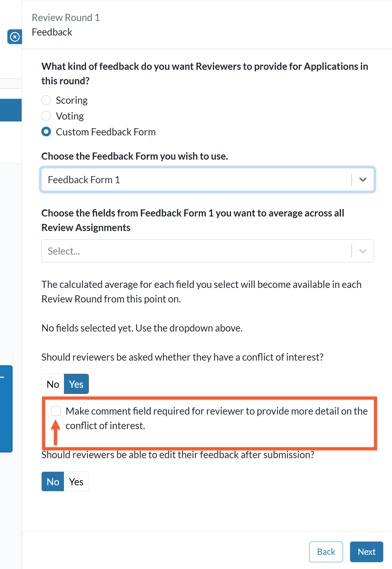
Task: Select the Voting radio option
Action: coord(46,116)
